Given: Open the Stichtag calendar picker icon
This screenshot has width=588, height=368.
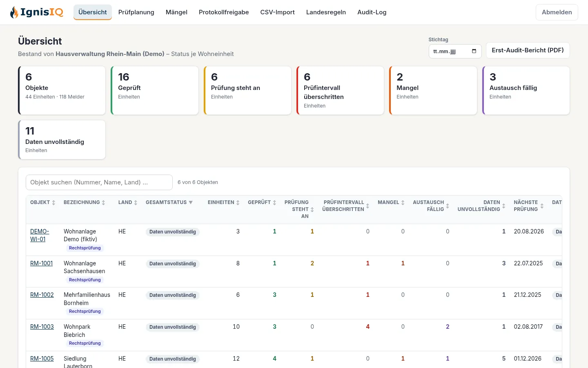Looking at the screenshot, I should (x=474, y=51).
